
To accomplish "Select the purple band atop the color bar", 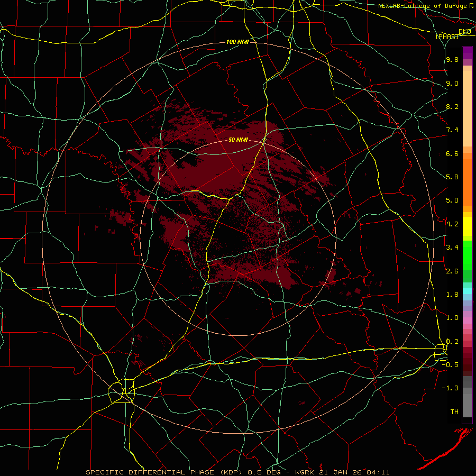I will [x=467, y=53].
